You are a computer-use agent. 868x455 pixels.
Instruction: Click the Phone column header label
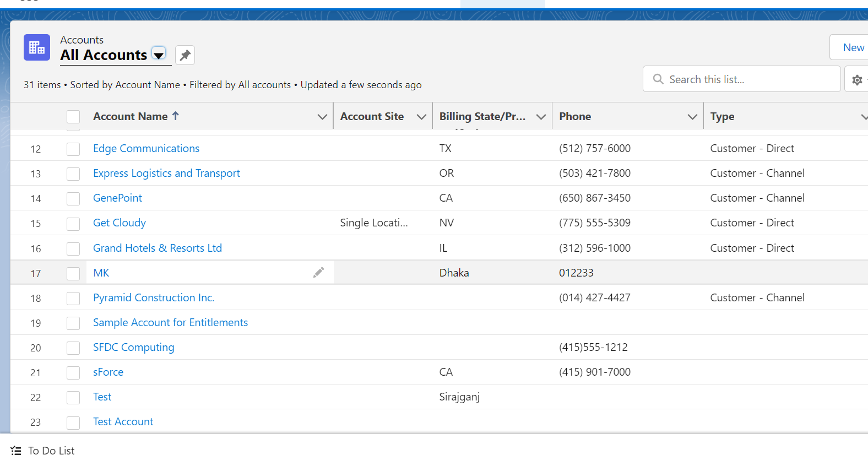[575, 116]
